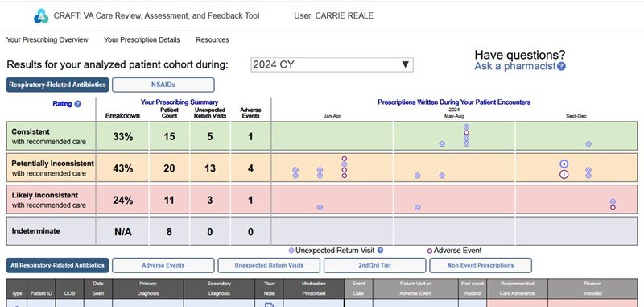Image resolution: width=644 pixels, height=307 pixels.
Task: Open the Rating help question-mark icon
Action: (77, 104)
